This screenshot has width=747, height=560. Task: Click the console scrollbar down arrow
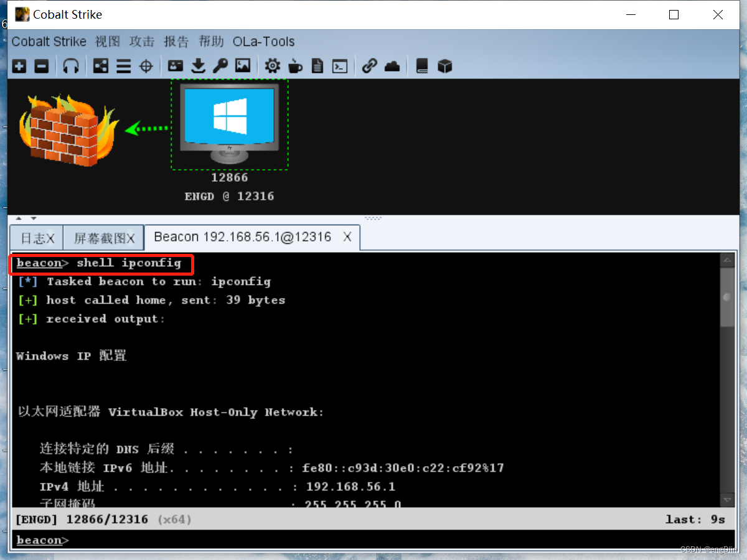(x=727, y=500)
